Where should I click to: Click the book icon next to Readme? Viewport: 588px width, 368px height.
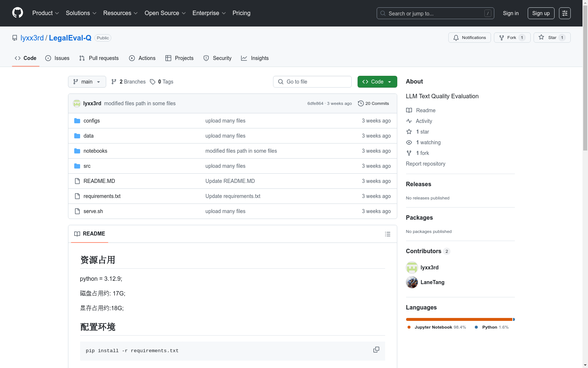pyautogui.click(x=409, y=110)
